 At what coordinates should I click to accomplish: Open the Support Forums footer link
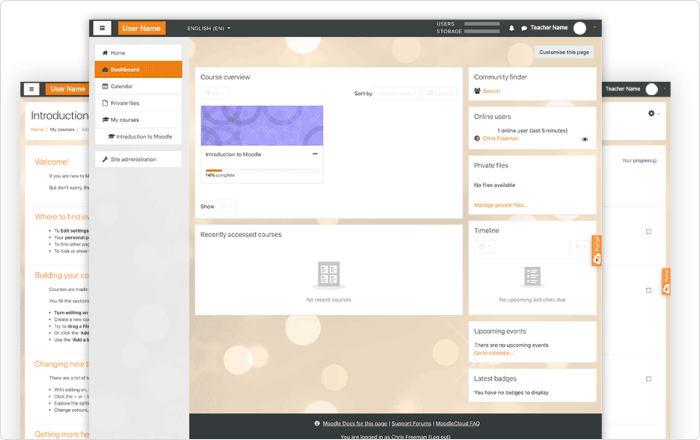(411, 423)
